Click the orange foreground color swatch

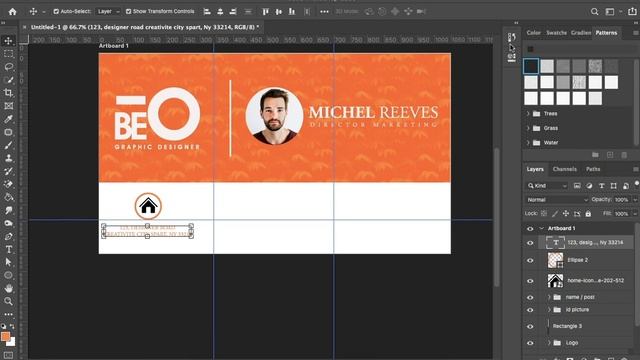[x=5, y=337]
